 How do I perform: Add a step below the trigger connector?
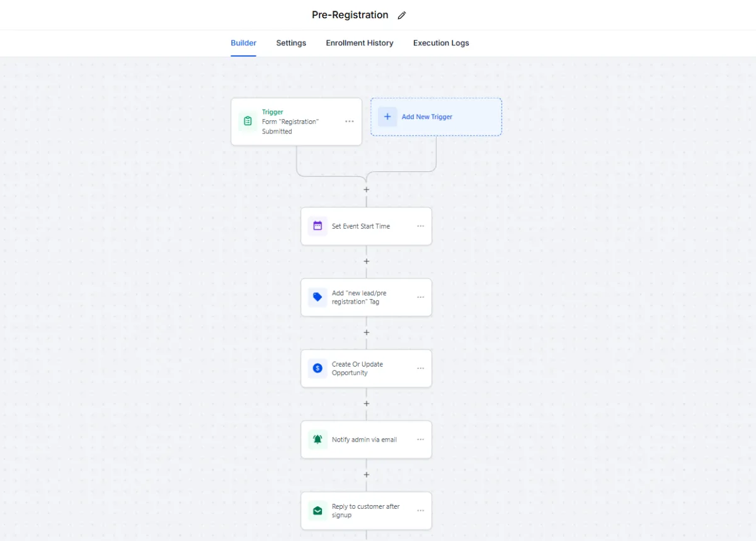pyautogui.click(x=366, y=190)
